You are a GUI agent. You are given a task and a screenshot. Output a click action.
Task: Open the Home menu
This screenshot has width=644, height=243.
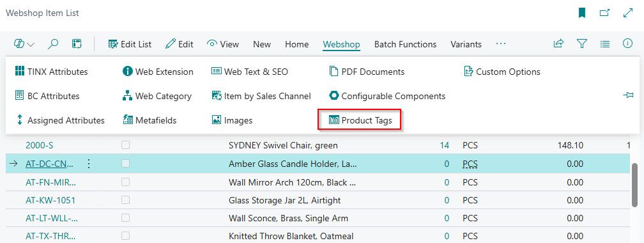pos(297,44)
